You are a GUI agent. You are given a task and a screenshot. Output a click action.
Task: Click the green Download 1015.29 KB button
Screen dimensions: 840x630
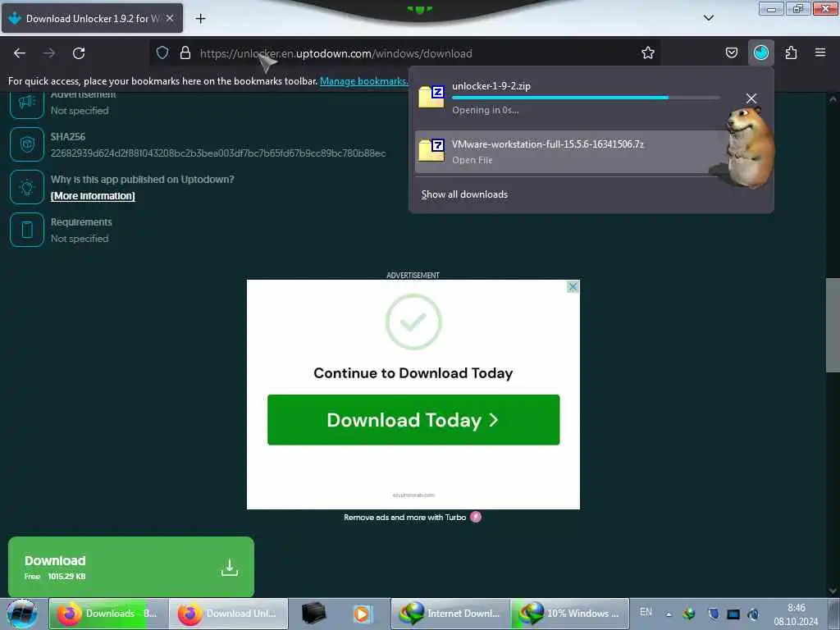pos(131,567)
